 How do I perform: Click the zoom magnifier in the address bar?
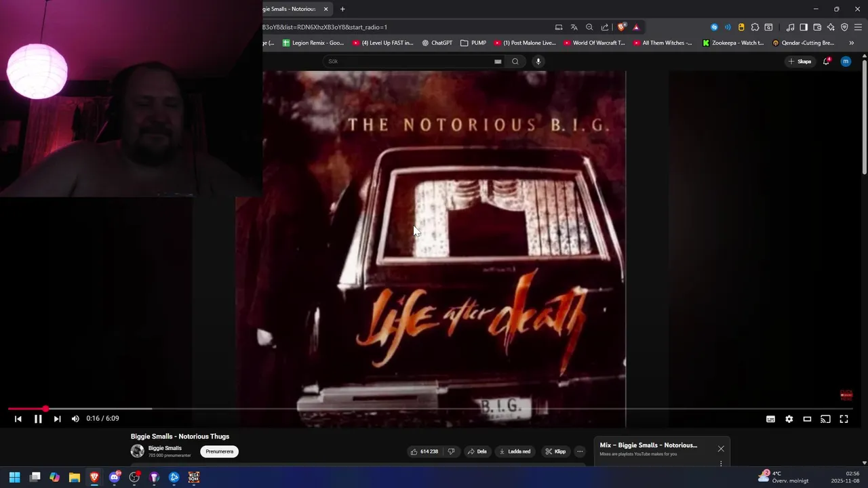click(x=589, y=27)
